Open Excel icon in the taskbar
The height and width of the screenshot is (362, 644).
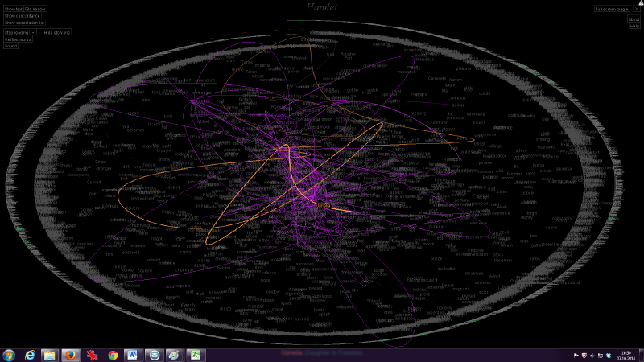pyautogui.click(x=194, y=355)
